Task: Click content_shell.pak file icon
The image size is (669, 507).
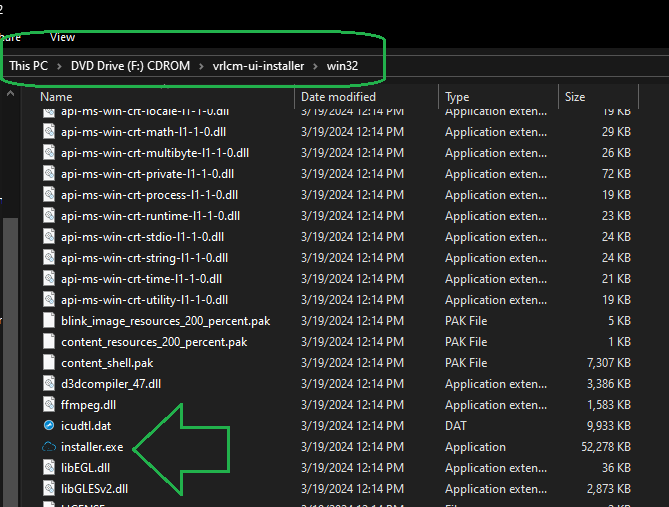Action: (49, 363)
